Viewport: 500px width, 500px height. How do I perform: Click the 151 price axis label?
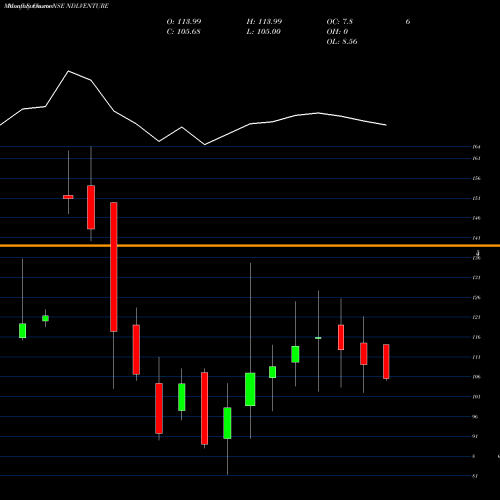pos(476,198)
